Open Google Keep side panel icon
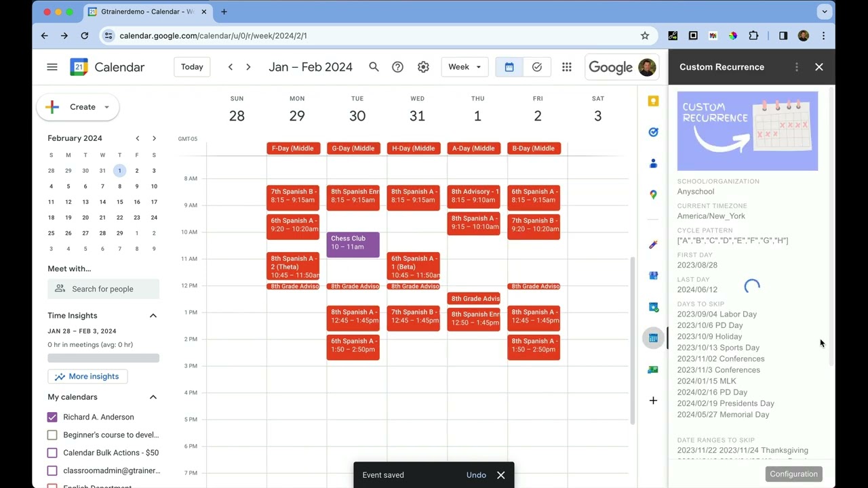 (x=653, y=101)
